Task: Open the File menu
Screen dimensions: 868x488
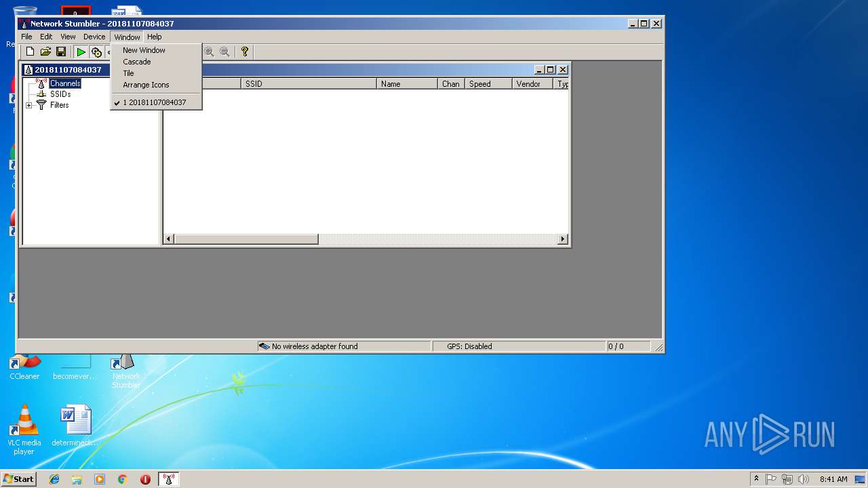Action: point(26,37)
